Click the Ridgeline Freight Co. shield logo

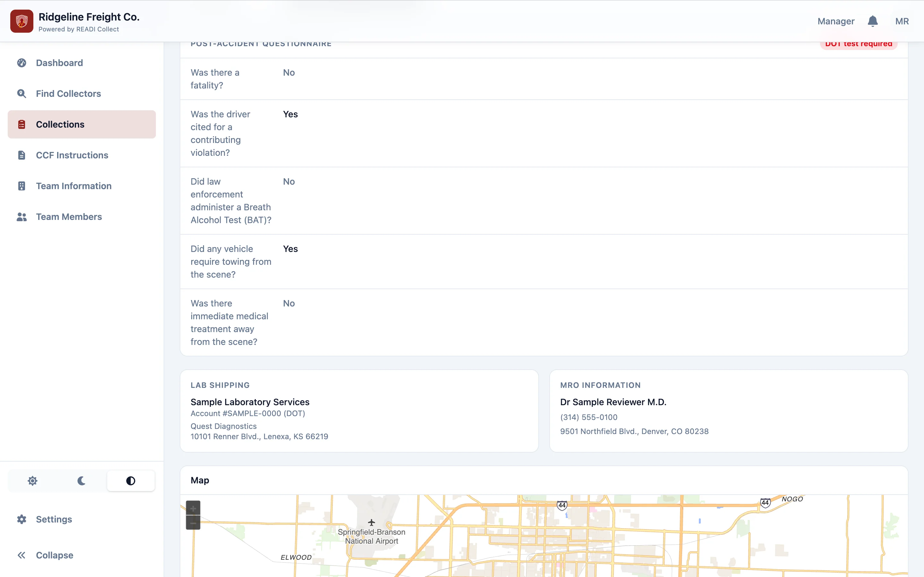(22, 21)
